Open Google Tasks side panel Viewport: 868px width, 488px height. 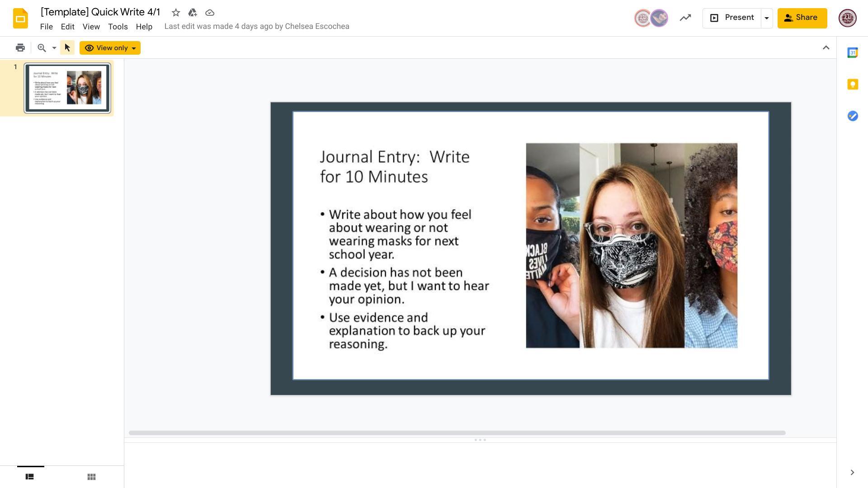852,116
